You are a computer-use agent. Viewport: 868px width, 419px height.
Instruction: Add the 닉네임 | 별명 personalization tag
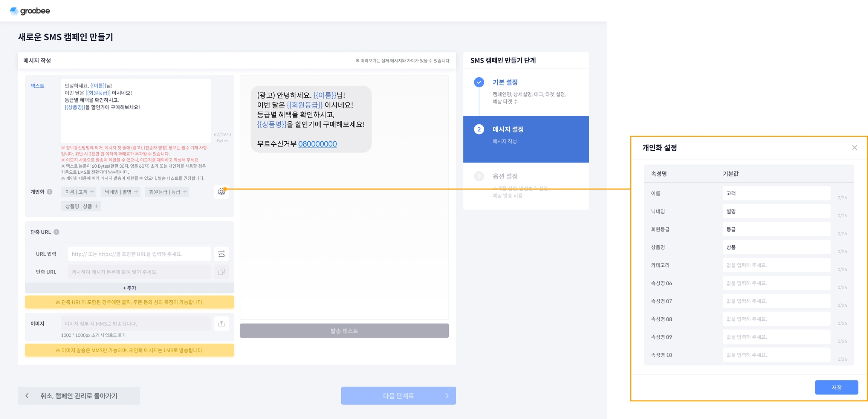(121, 192)
